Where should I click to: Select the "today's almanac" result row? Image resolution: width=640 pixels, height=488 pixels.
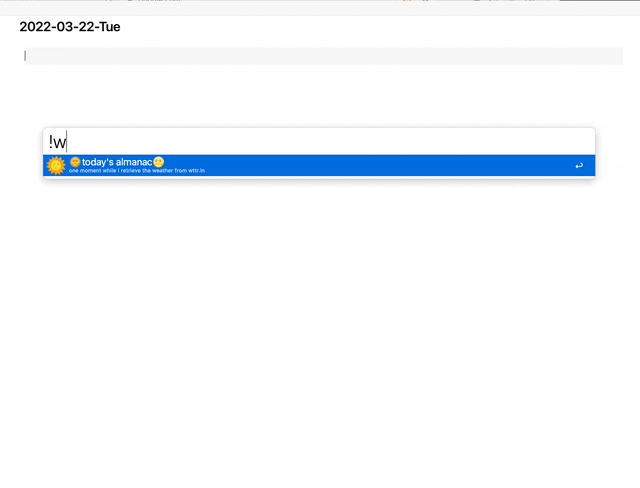[x=319, y=166]
